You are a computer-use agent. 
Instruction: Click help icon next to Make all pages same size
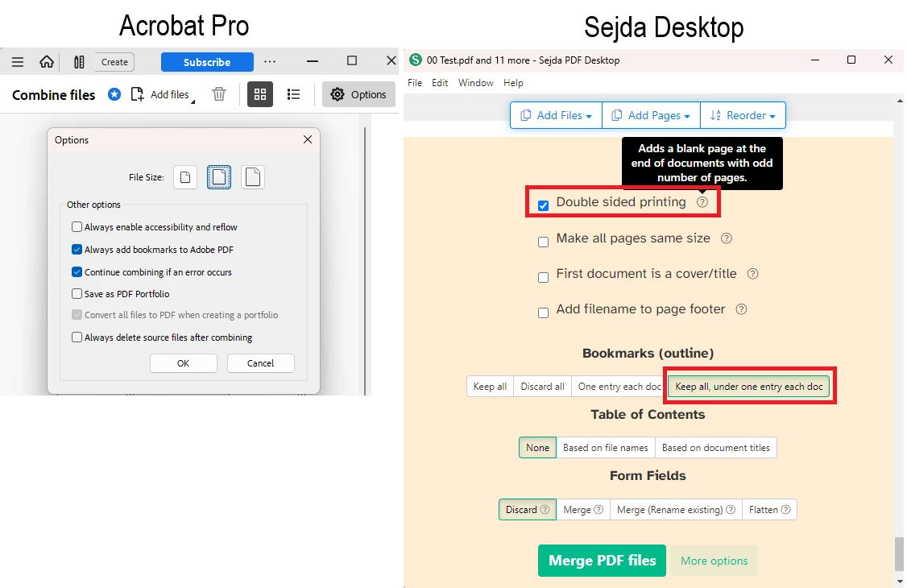(x=727, y=238)
